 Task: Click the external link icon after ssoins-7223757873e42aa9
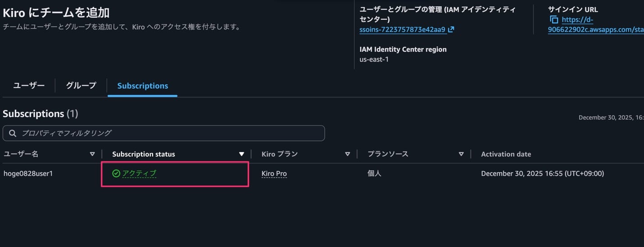click(451, 30)
